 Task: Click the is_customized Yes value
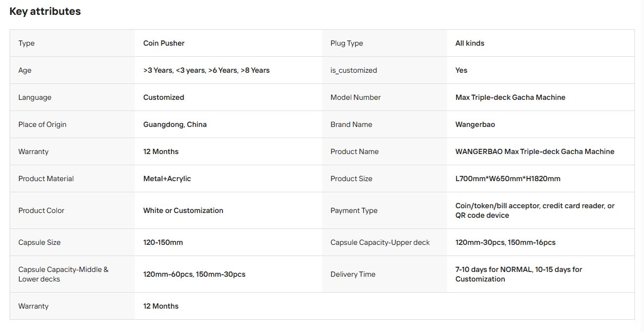[461, 70]
